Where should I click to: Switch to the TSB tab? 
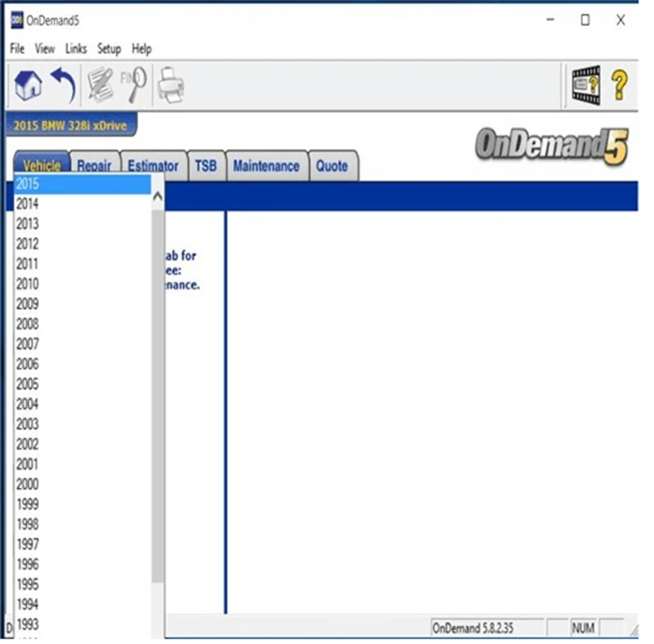click(206, 166)
